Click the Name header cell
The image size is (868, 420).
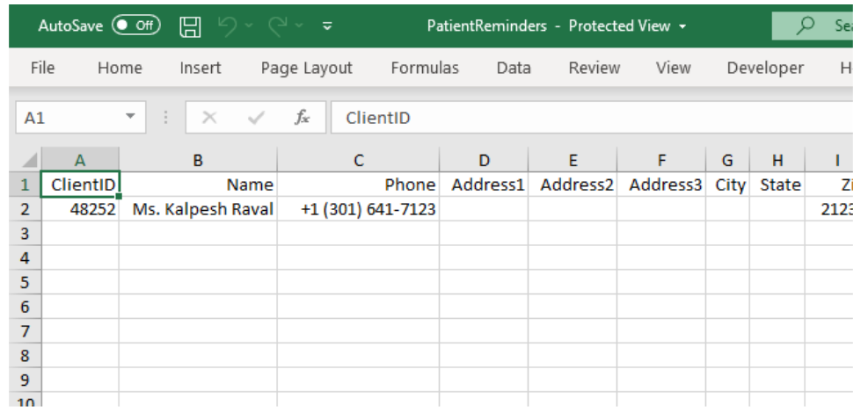point(198,185)
